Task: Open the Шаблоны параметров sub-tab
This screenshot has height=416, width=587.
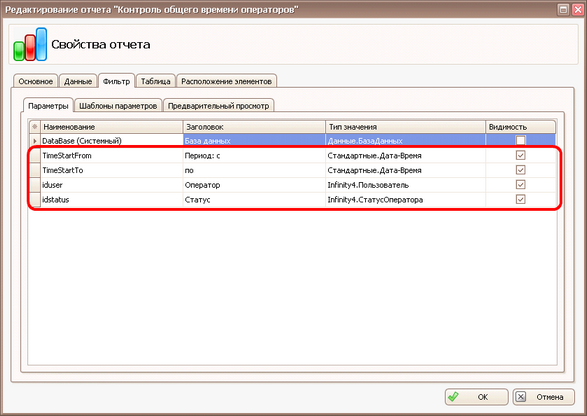Action: pyautogui.click(x=118, y=106)
